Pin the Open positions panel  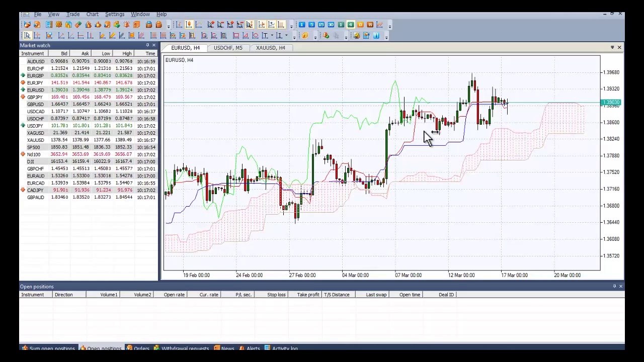point(614,286)
